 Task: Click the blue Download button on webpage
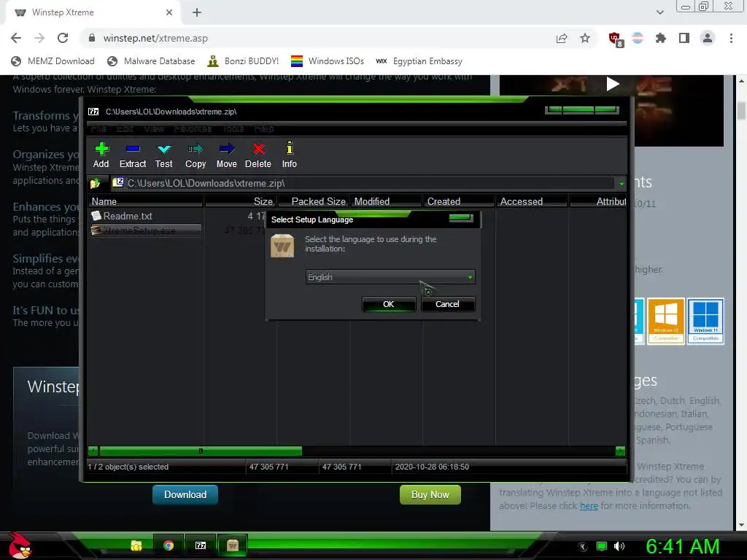point(185,495)
